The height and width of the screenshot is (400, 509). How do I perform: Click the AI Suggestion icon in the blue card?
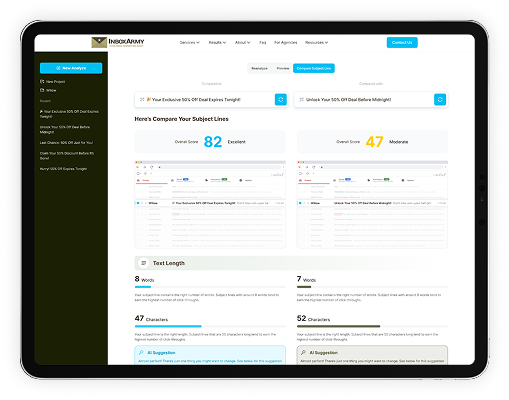[x=141, y=352]
